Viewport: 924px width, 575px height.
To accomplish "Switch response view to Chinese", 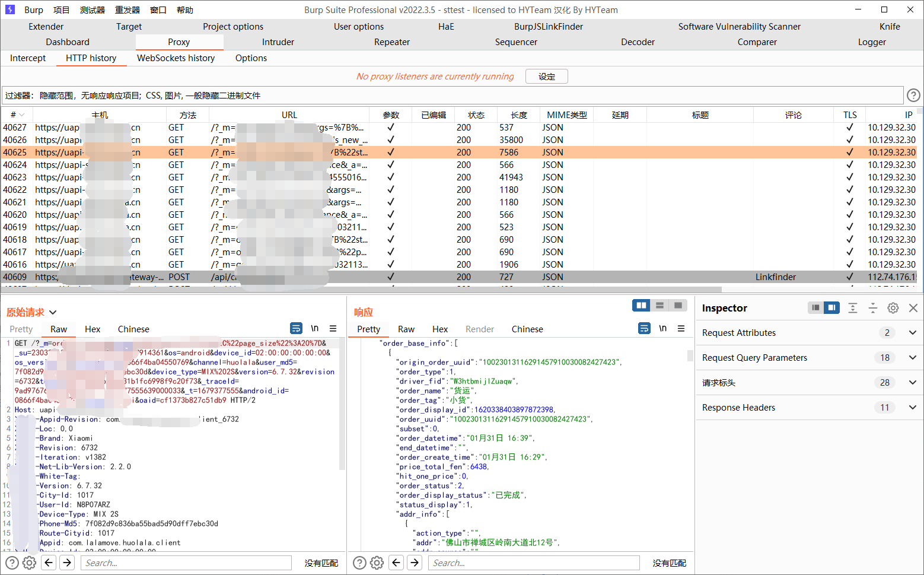I will (x=527, y=329).
